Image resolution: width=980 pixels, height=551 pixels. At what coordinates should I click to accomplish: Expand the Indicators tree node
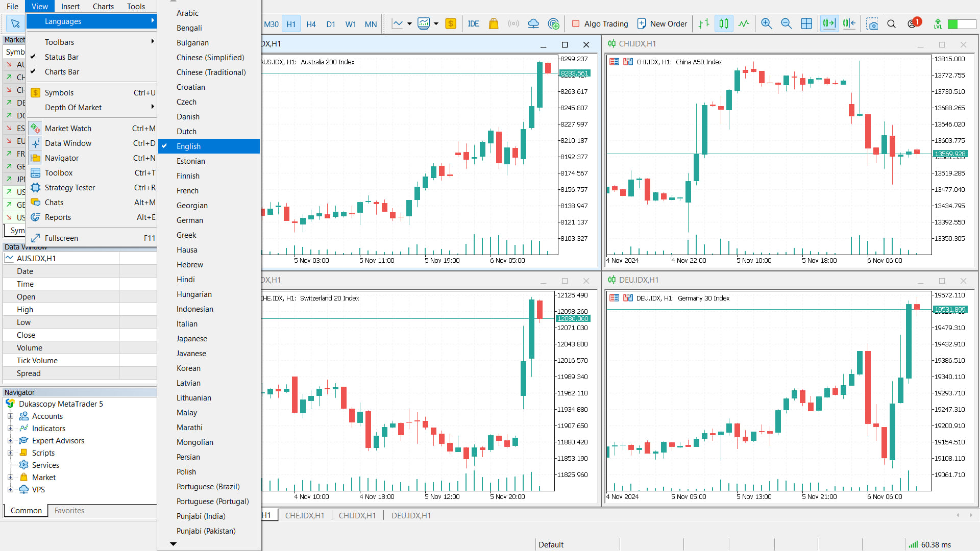[10, 428]
